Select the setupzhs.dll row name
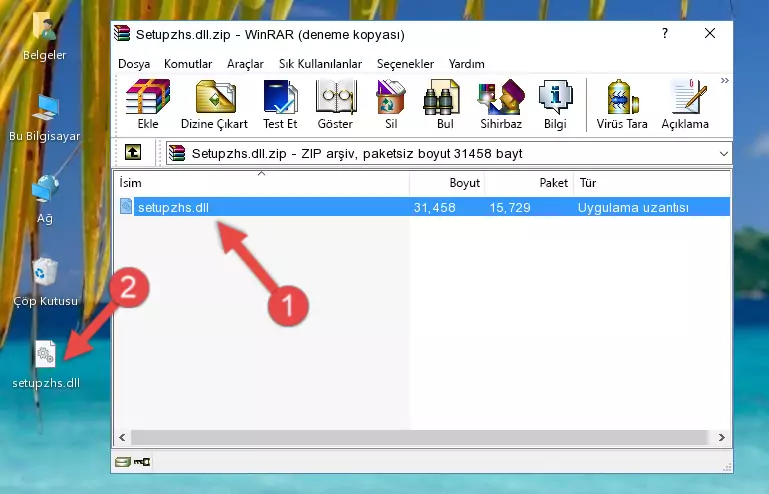 click(x=173, y=208)
